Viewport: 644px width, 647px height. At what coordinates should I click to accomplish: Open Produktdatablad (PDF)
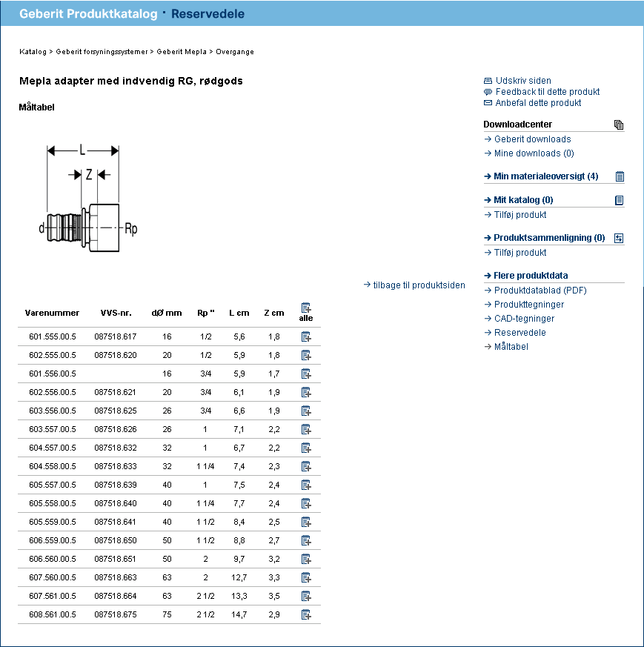(540, 290)
